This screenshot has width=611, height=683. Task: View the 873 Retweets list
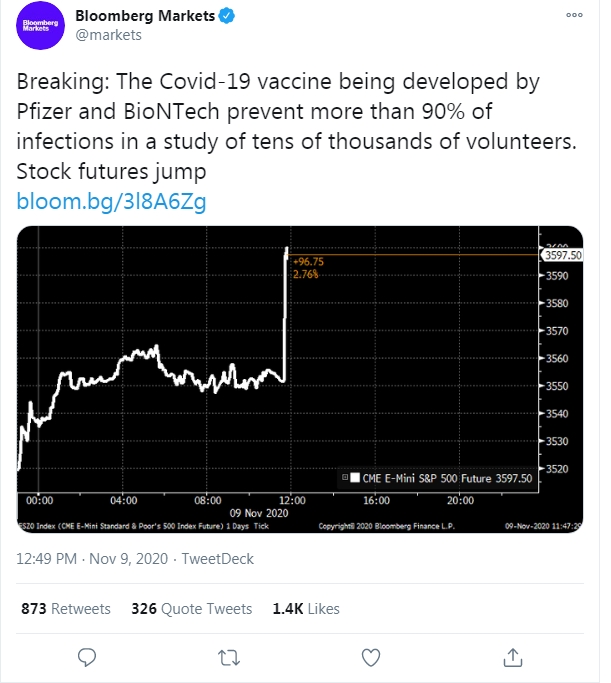tap(66, 609)
